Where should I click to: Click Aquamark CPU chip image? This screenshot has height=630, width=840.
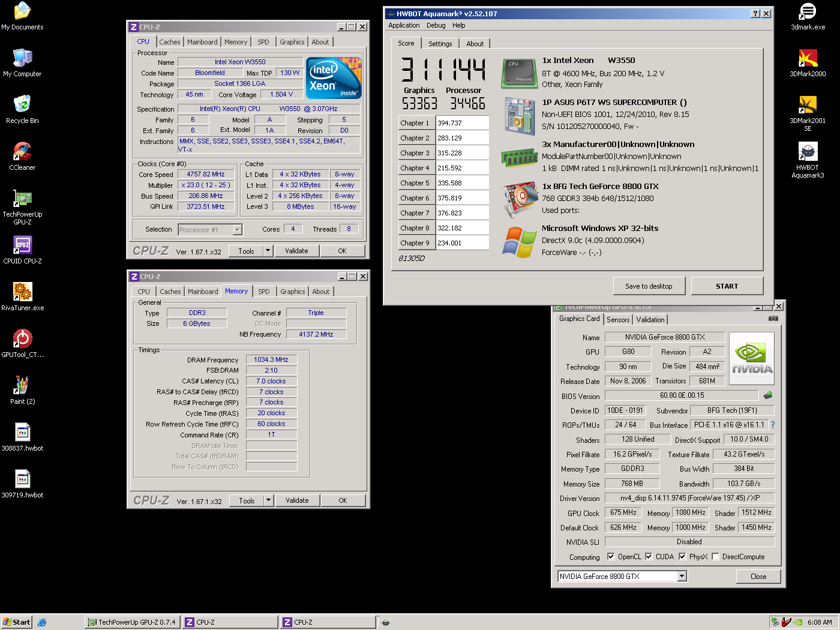pos(519,73)
